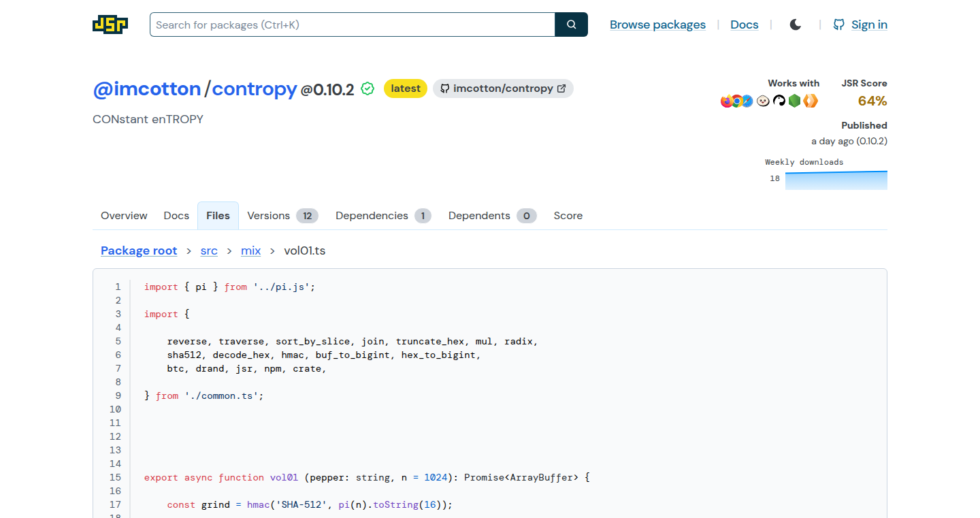Open the Dependencies tab
Screen dimensions: 980x518
point(383,216)
